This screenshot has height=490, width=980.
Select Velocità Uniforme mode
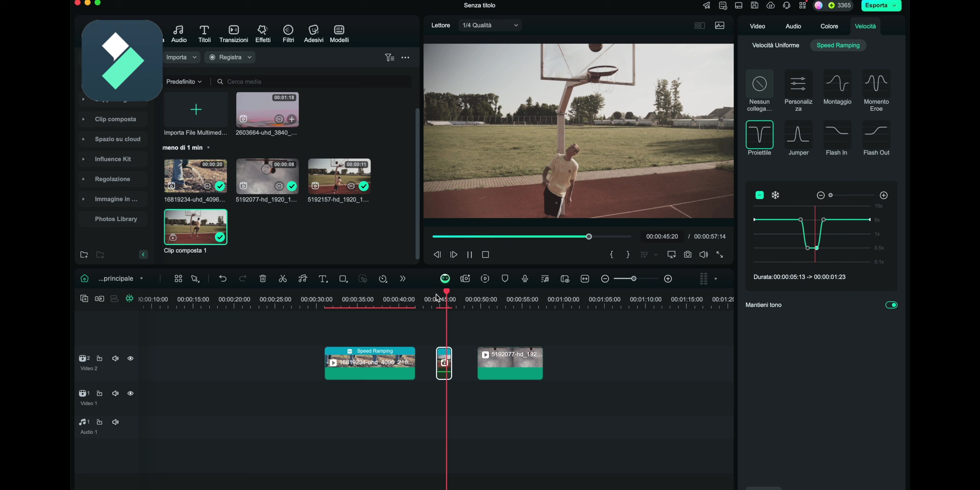pos(775,45)
